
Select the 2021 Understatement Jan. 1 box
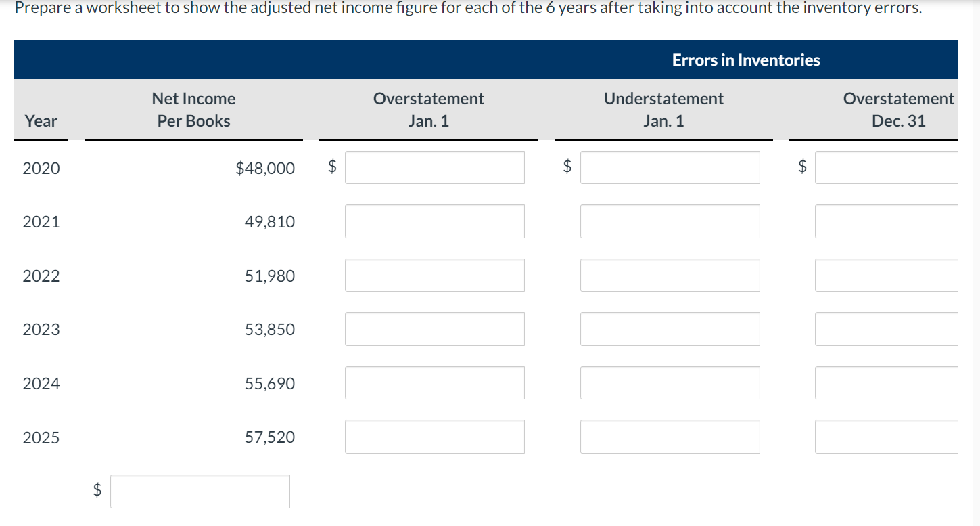coord(670,221)
